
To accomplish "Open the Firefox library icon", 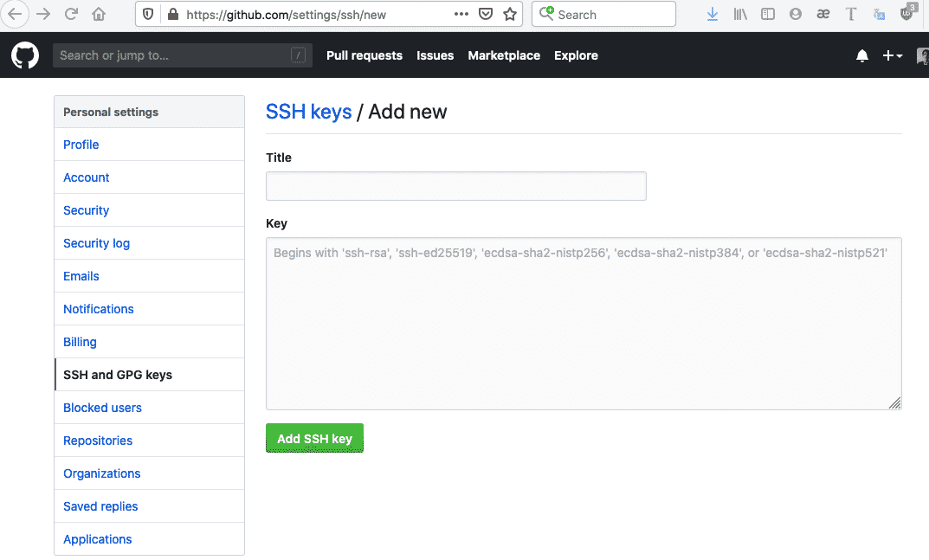I will (x=740, y=14).
